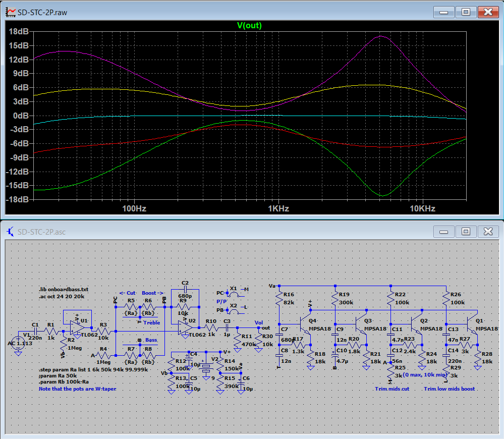Select the U2 TL062 op-amp symbol
This screenshot has height=439, width=504.
point(186,327)
